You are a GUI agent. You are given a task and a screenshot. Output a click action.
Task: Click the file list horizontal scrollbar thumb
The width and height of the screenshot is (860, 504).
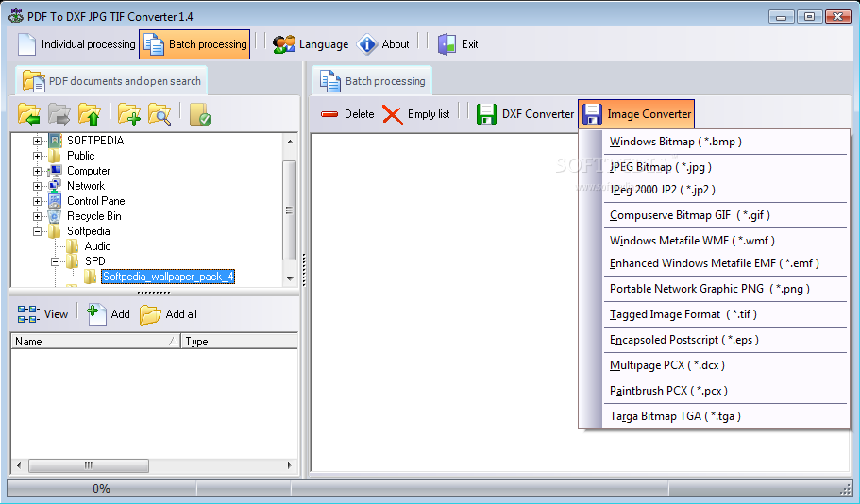(x=89, y=465)
